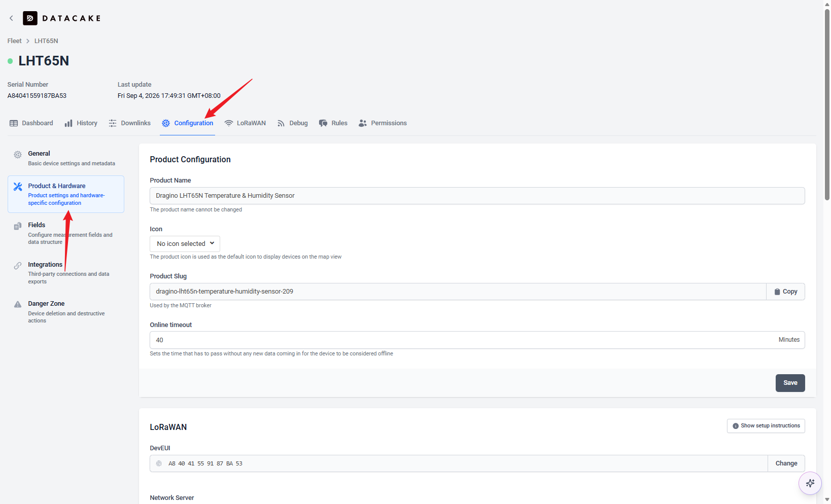The height and width of the screenshot is (504, 831).
Task: Click the Product Slug field
Action: (x=458, y=292)
